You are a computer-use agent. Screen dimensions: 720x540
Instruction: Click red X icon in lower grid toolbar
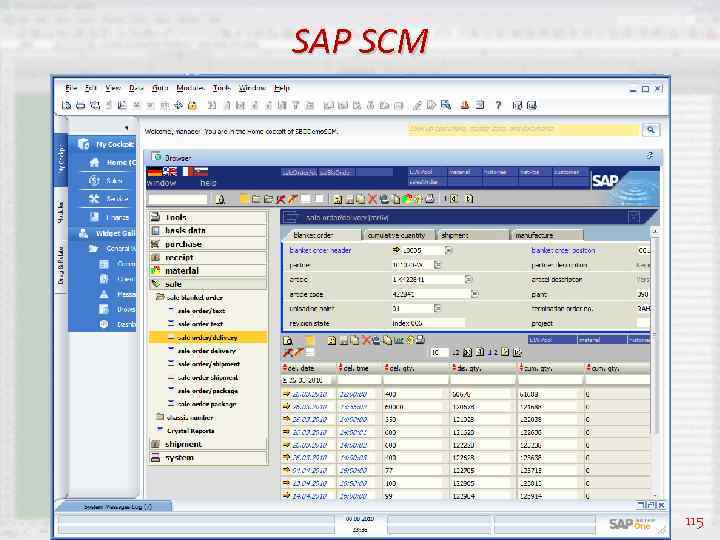click(366, 340)
